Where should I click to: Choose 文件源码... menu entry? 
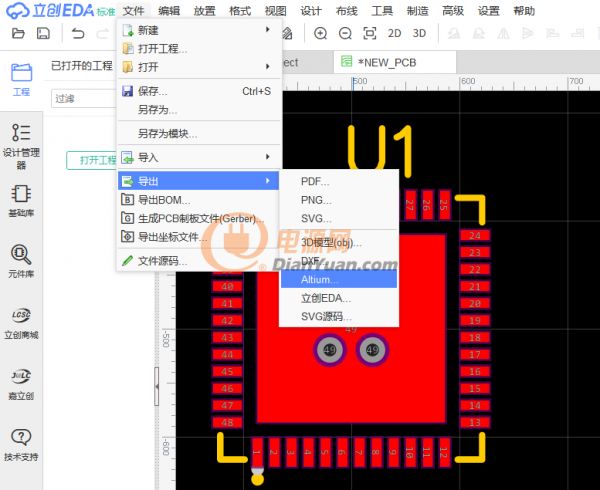(x=199, y=261)
